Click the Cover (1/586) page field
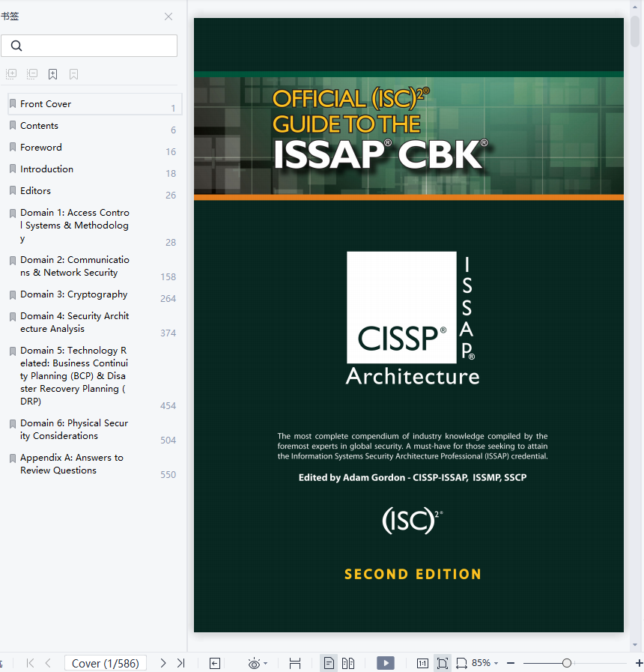The image size is (644, 672). (x=106, y=663)
